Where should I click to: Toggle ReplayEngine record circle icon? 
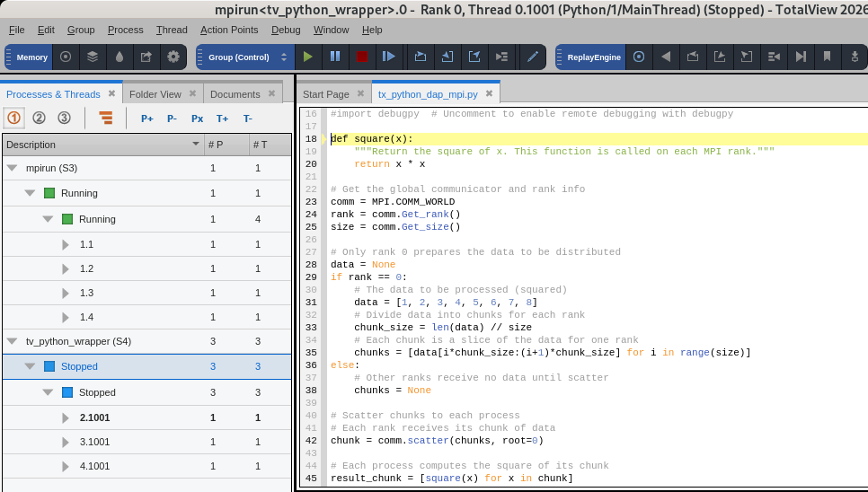(639, 57)
